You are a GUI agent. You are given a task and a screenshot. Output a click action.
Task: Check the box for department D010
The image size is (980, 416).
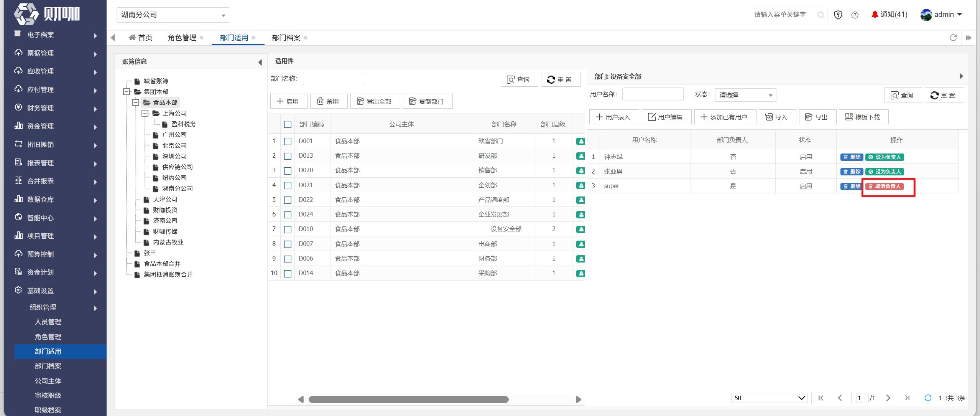coord(288,229)
